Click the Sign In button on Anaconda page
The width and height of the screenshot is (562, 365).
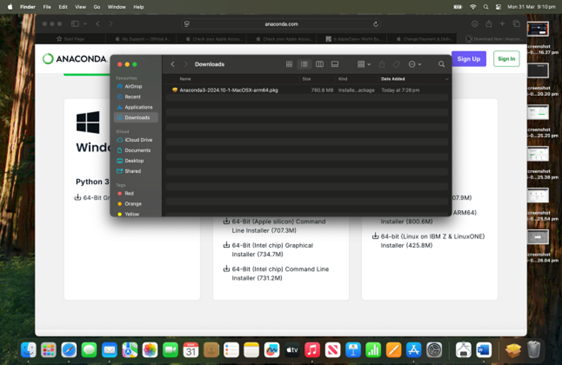(506, 59)
